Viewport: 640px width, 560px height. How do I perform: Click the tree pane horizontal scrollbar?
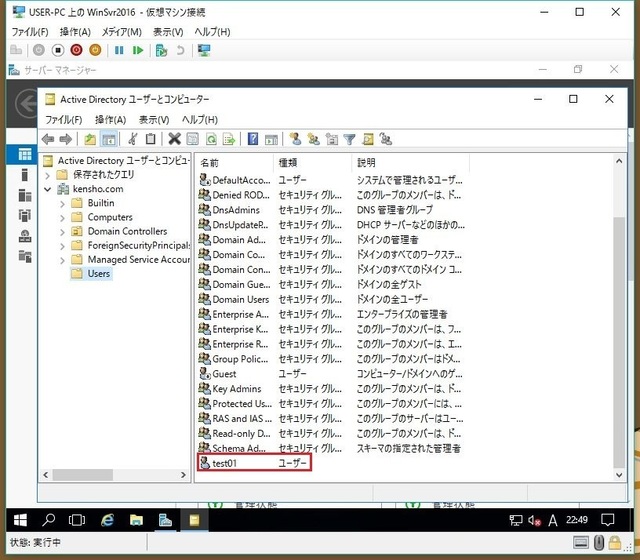tap(115, 474)
